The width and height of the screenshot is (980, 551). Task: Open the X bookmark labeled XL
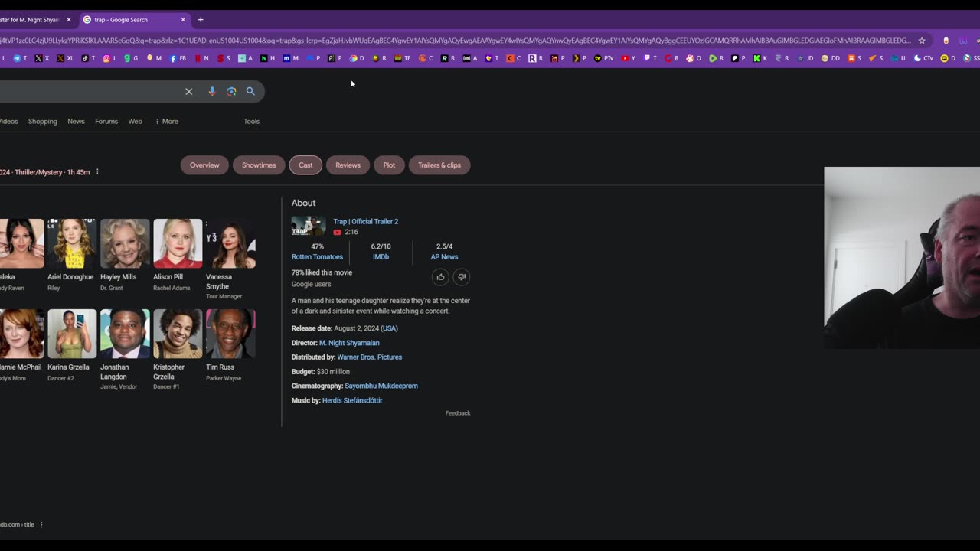click(66, 58)
